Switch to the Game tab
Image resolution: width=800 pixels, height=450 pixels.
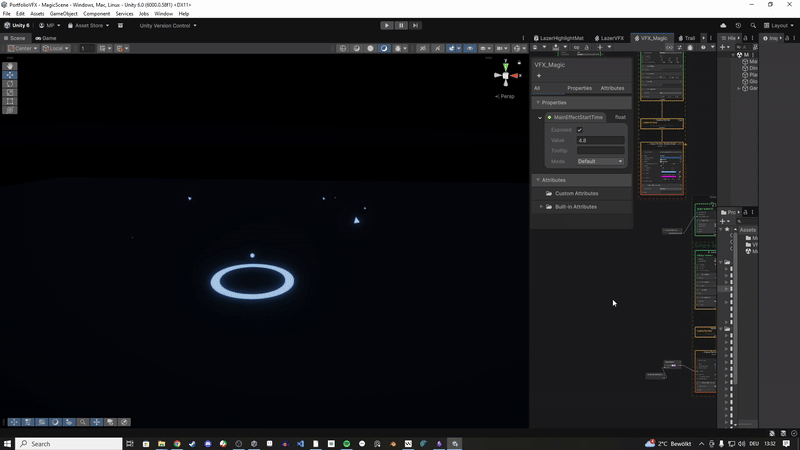tap(46, 38)
